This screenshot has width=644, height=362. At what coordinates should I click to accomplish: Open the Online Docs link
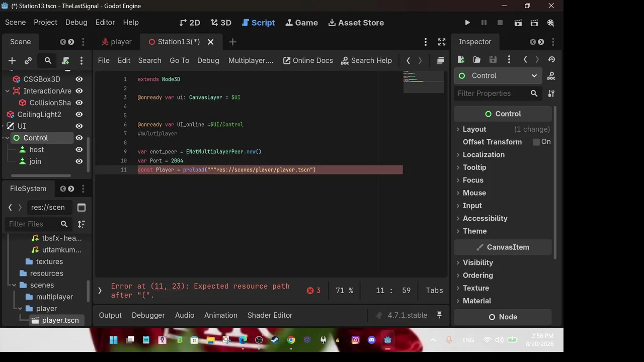pyautogui.click(x=308, y=61)
